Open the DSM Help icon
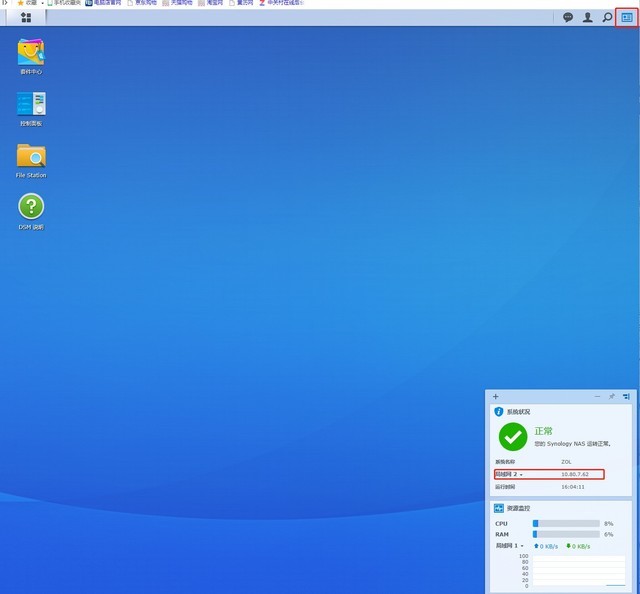Viewport: 640px width, 594px height. (x=31, y=207)
